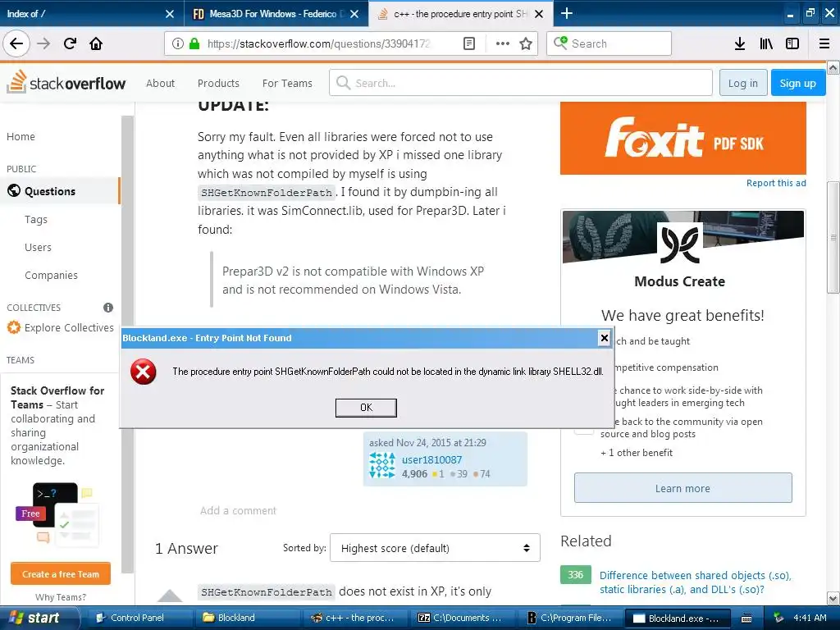Click the red error icon in dialog

click(x=144, y=372)
